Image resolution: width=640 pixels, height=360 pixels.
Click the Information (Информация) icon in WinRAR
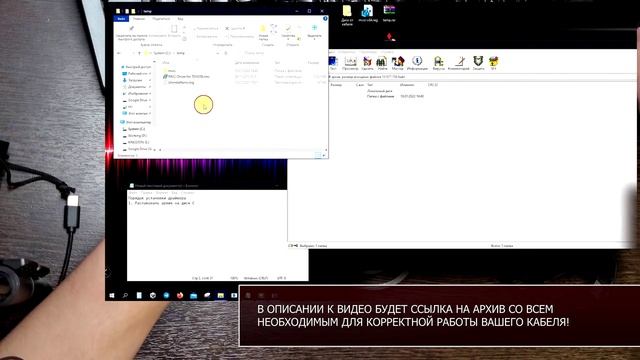[x=417, y=63]
